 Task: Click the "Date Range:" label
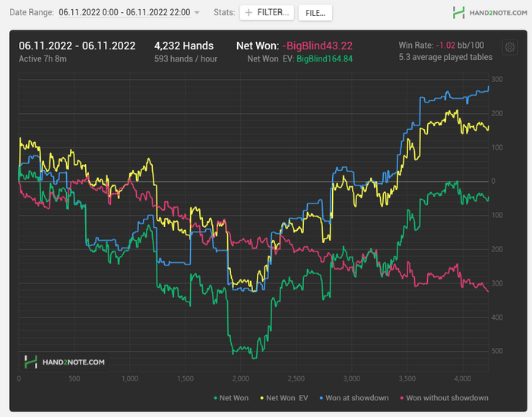click(x=32, y=13)
